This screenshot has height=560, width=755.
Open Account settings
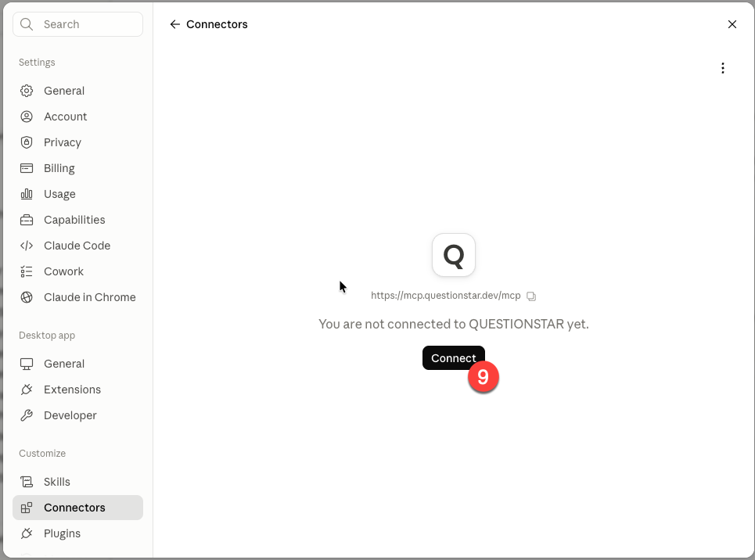[x=78, y=117]
